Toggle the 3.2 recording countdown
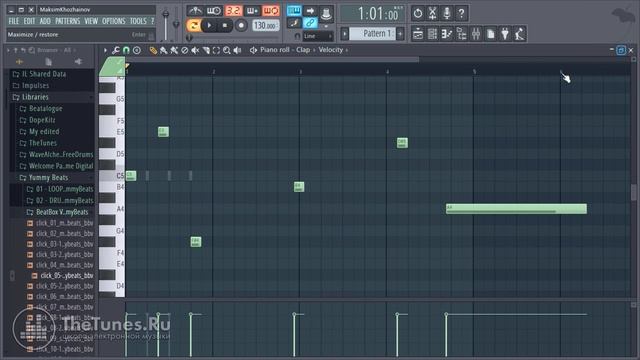 coord(233,11)
